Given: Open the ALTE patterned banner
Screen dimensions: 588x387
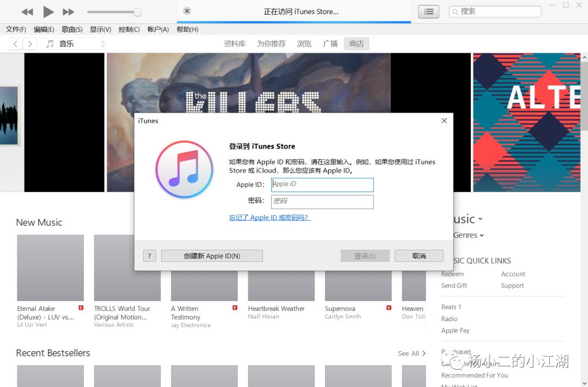Looking at the screenshot, I should [x=526, y=122].
